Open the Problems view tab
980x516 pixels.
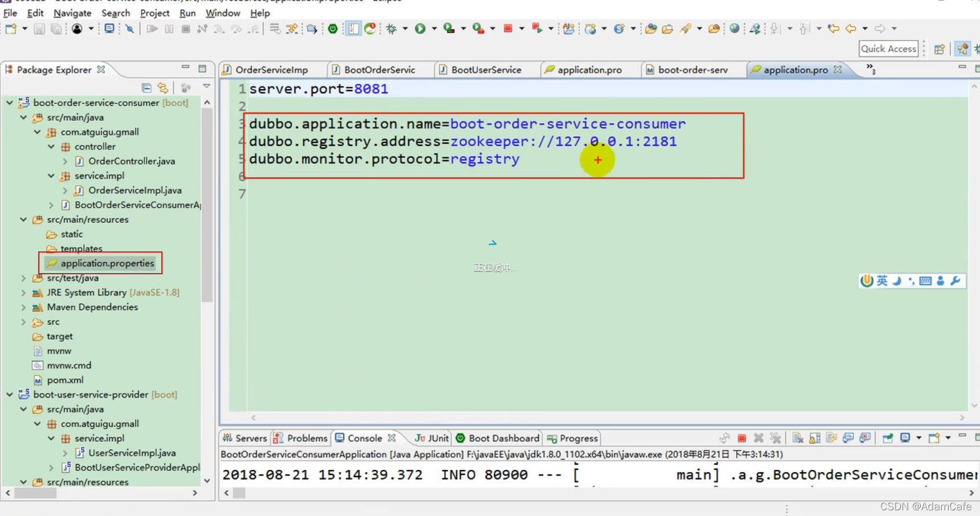click(x=300, y=438)
